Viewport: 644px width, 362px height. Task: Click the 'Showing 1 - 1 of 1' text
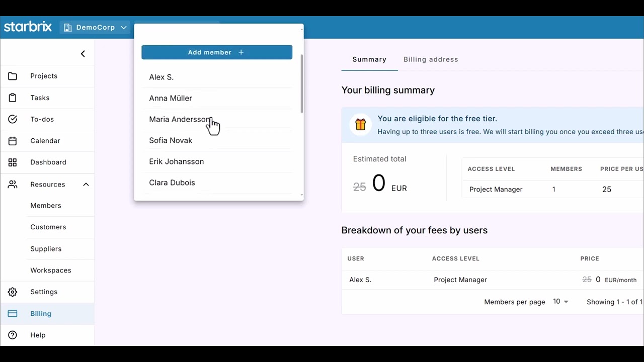[615, 302]
